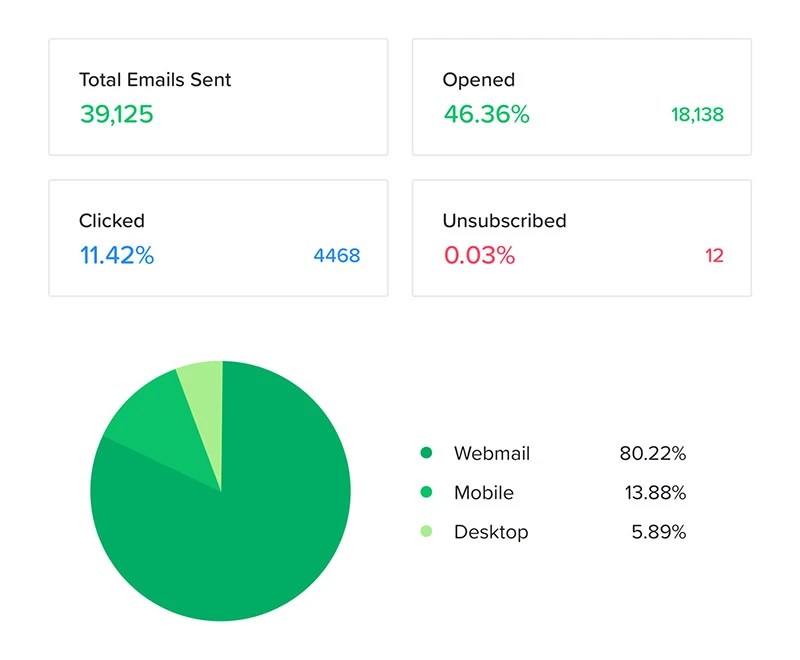800x660 pixels.
Task: Click the Mobile legend color dot
Action: pyautogui.click(x=426, y=492)
